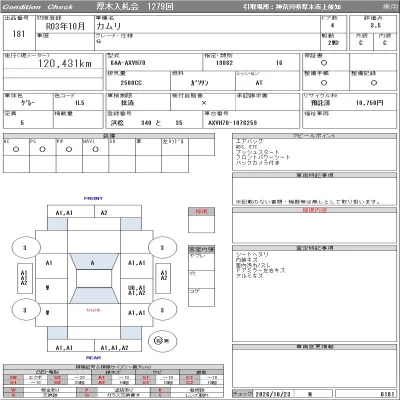This screenshot has height=400, width=400.
Task: Select inspector note '室内汚れ/スレ'
Action: (x=253, y=265)
